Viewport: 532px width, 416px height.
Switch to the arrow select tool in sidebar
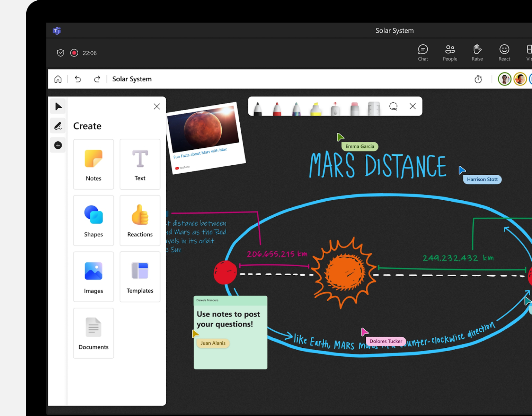[58, 106]
